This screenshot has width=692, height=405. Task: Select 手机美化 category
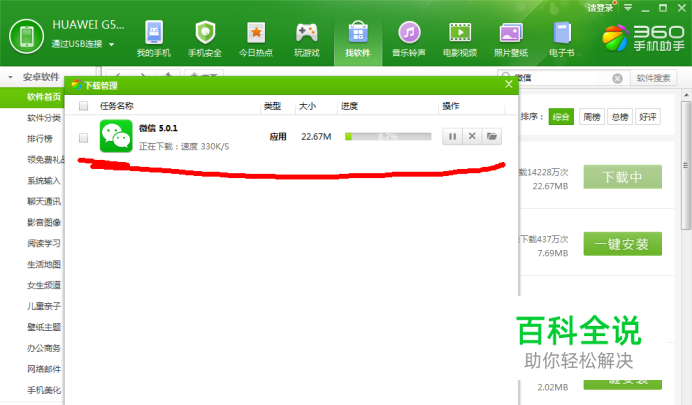pos(44,390)
